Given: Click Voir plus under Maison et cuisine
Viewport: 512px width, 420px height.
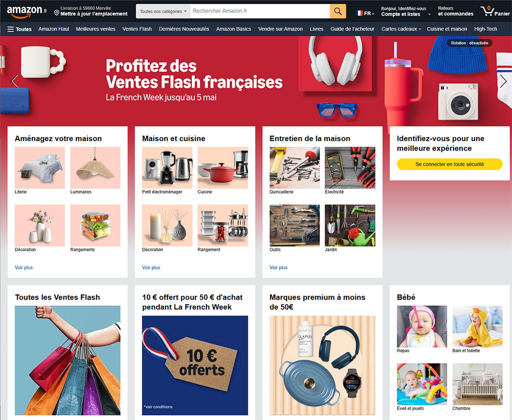Looking at the screenshot, I should (151, 267).
